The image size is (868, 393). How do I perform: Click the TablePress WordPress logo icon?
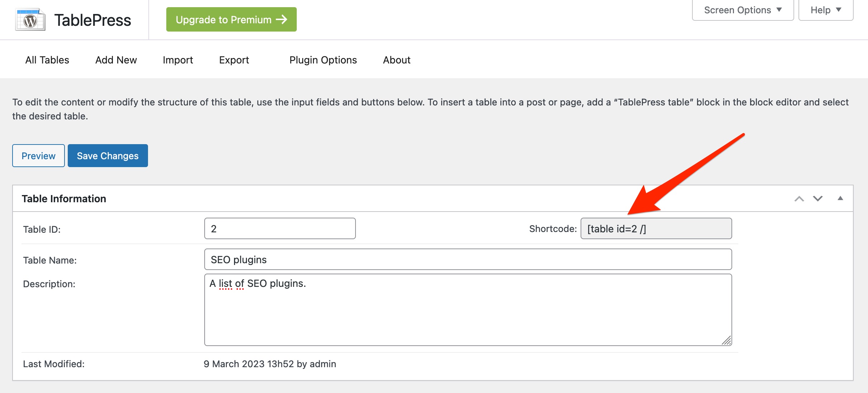(x=30, y=20)
